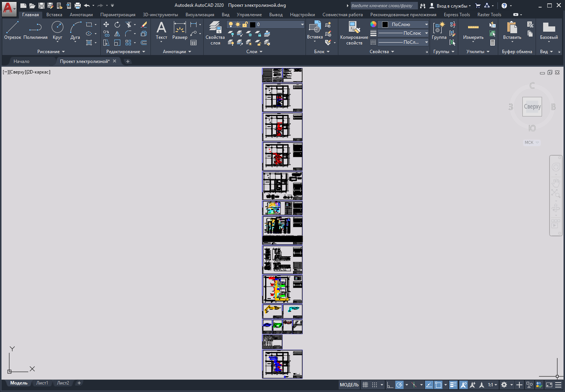Select the colored routing drawing sheet thumbnail
This screenshot has width=565, height=392.
tap(282, 289)
